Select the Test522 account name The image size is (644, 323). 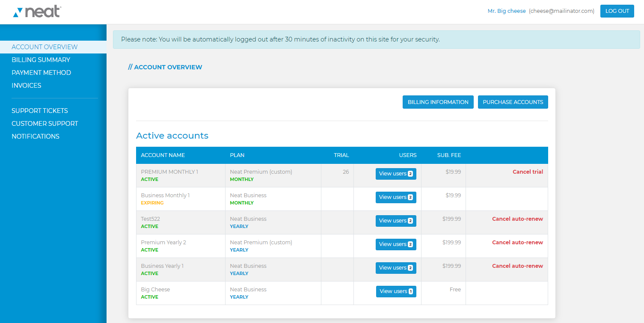(x=150, y=219)
